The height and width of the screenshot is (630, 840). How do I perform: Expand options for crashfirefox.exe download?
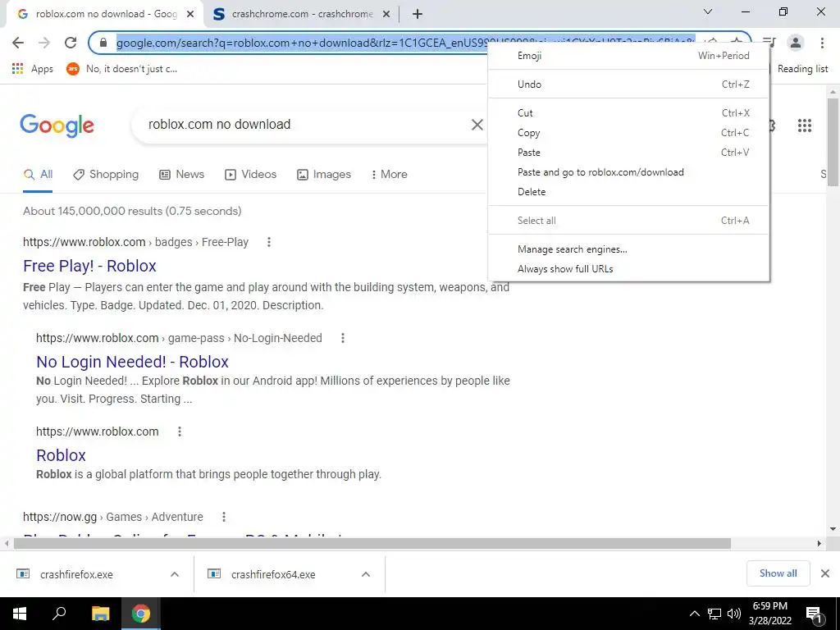coord(175,574)
